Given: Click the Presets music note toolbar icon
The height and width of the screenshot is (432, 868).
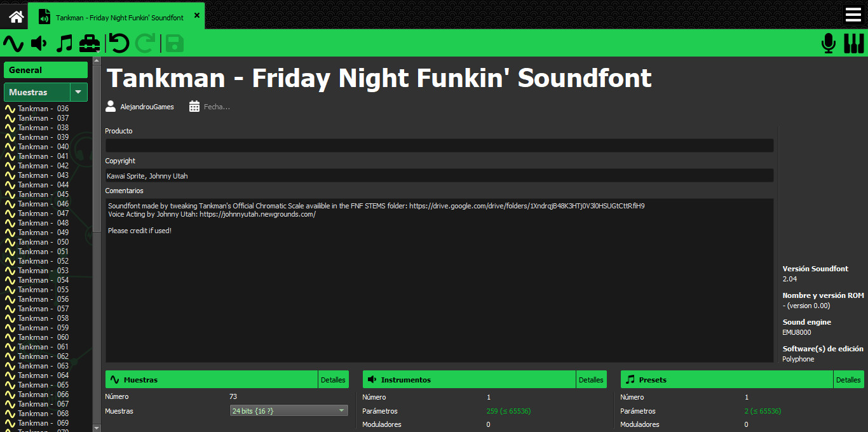Looking at the screenshot, I should pyautogui.click(x=64, y=43).
